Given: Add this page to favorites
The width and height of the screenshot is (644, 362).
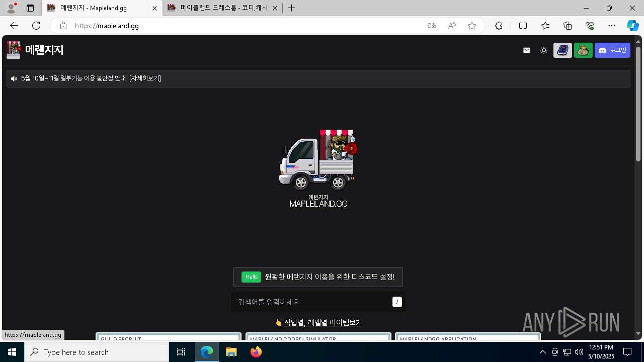Looking at the screenshot, I should pyautogui.click(x=472, y=26).
